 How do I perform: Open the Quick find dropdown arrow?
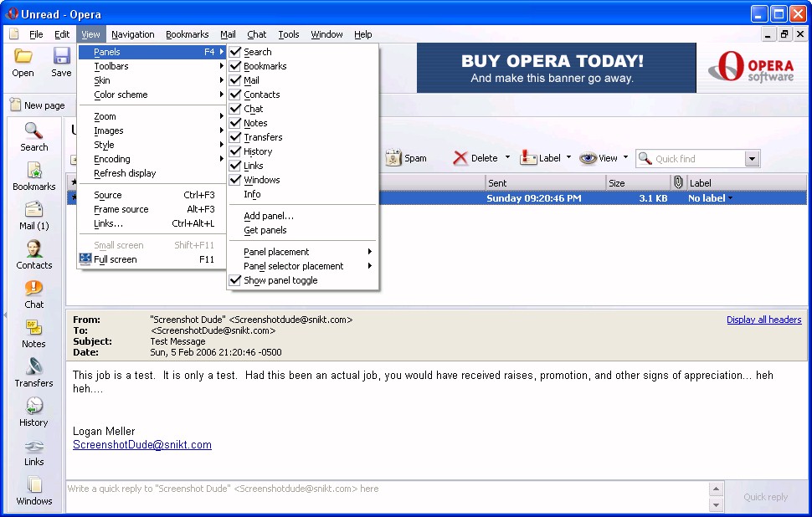[x=752, y=158]
